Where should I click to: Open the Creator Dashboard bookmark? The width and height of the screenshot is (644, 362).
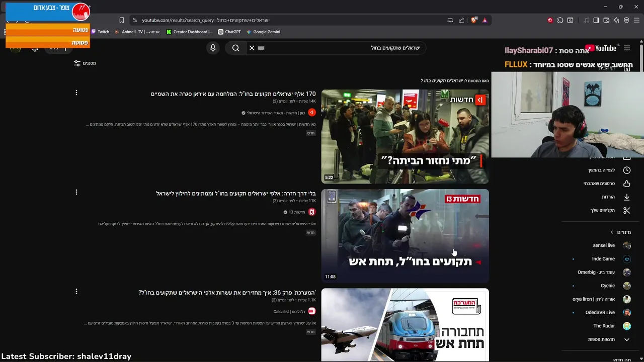pos(190,32)
